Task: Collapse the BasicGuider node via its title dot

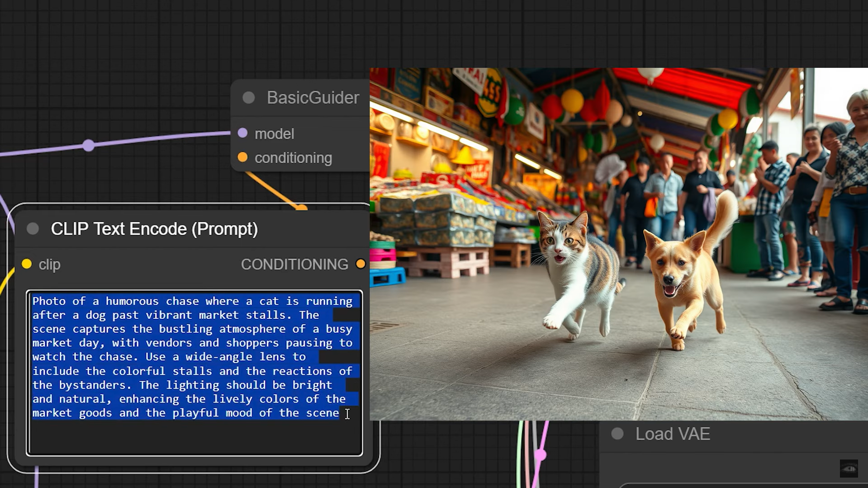Action: point(248,97)
